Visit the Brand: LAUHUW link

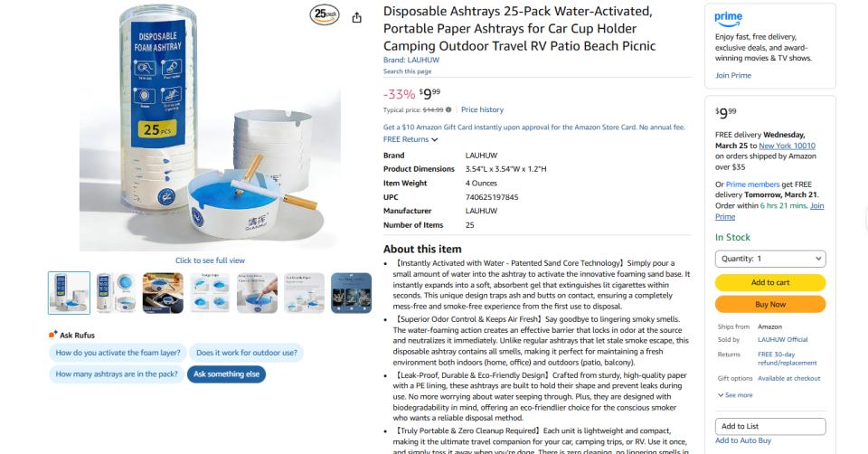coord(411,61)
